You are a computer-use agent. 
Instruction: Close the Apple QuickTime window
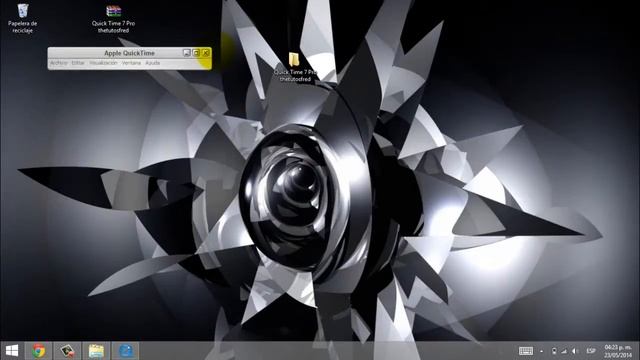[206, 53]
